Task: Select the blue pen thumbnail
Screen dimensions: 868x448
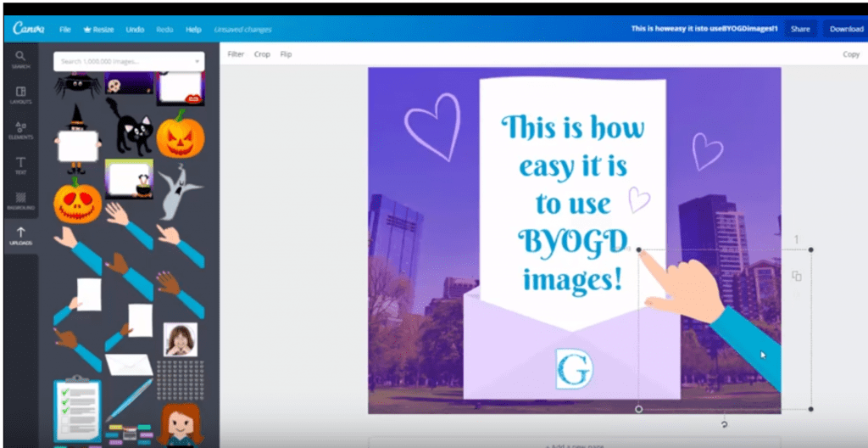Action: tap(129, 400)
